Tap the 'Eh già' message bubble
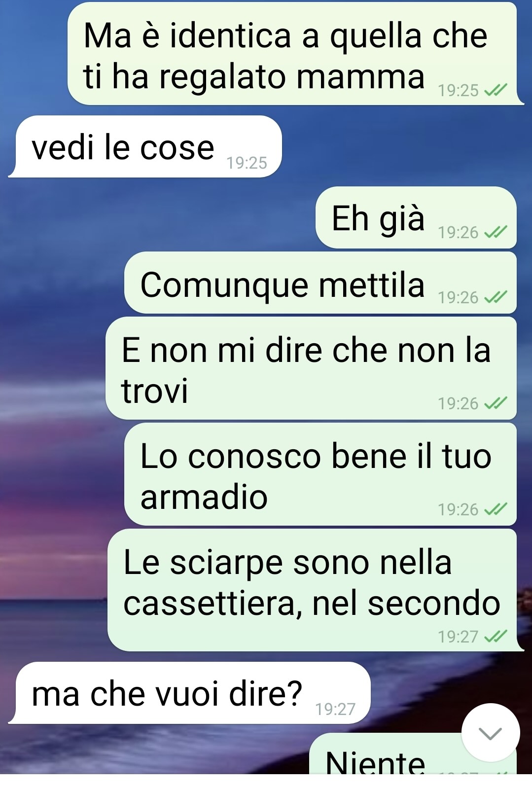Image resolution: width=532 pixels, height=787 pixels. 416,217
